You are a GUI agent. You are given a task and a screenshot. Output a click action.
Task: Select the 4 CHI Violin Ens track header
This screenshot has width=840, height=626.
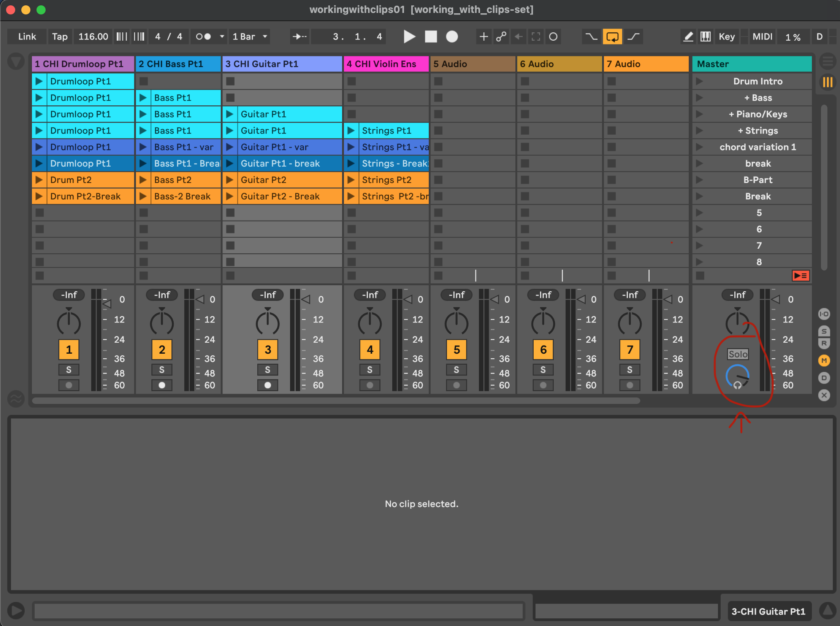pos(385,64)
